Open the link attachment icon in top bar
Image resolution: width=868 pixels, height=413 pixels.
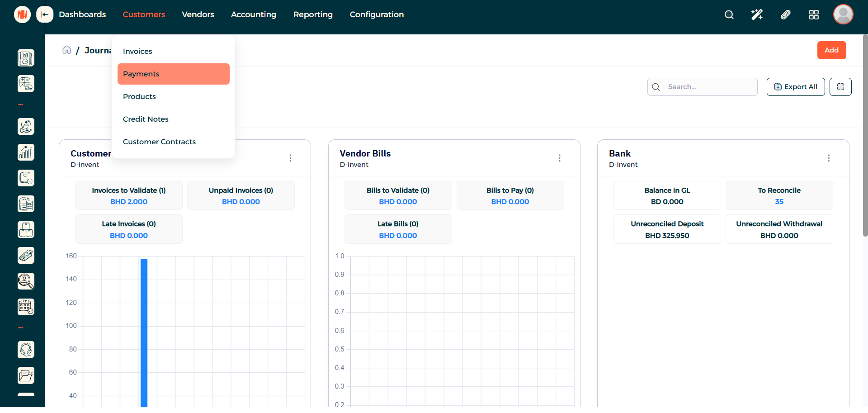coord(786,14)
